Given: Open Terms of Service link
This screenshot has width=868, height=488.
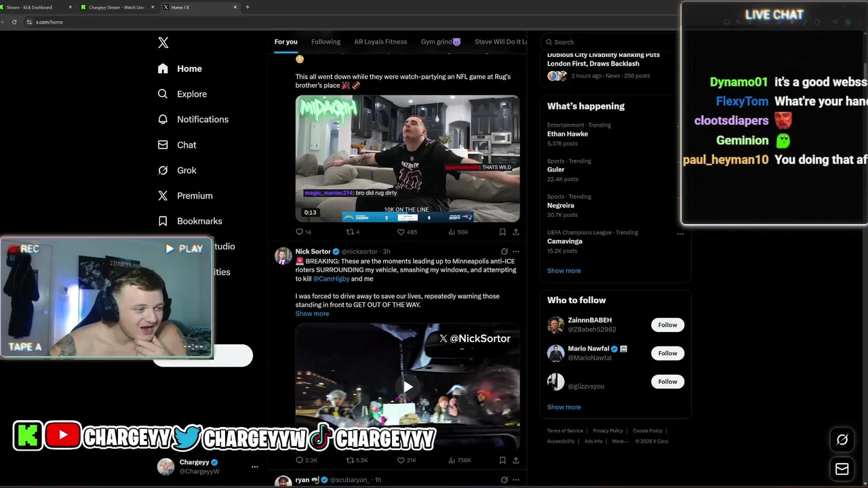Looking at the screenshot, I should coord(565,431).
